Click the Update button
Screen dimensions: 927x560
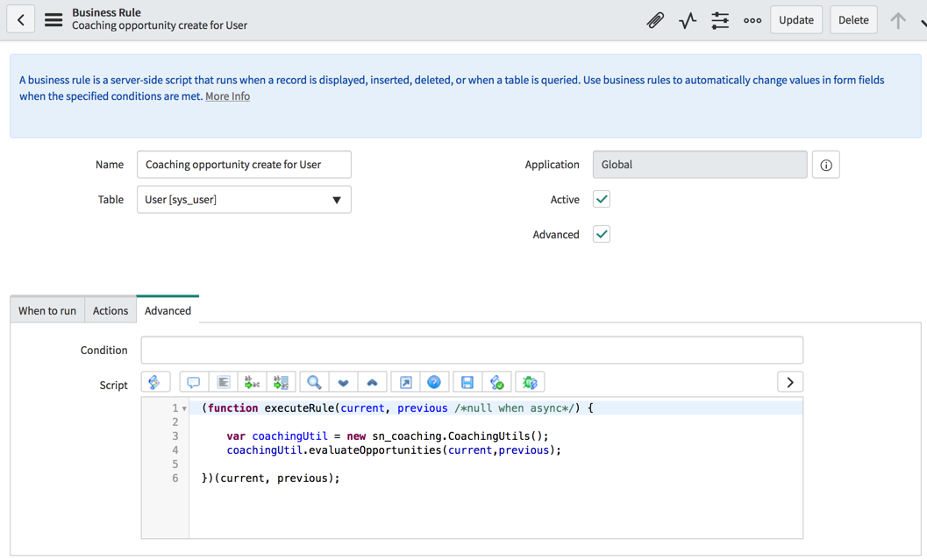(x=796, y=20)
